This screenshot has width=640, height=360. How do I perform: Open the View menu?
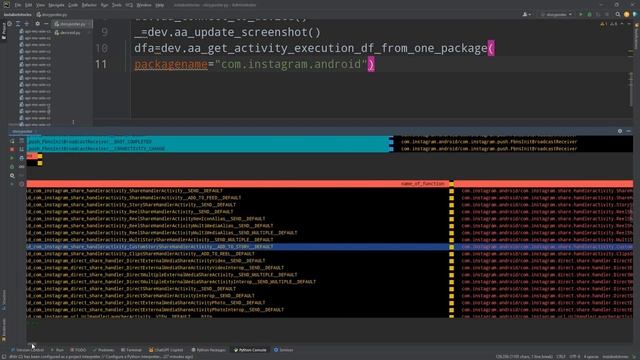point(40,5)
